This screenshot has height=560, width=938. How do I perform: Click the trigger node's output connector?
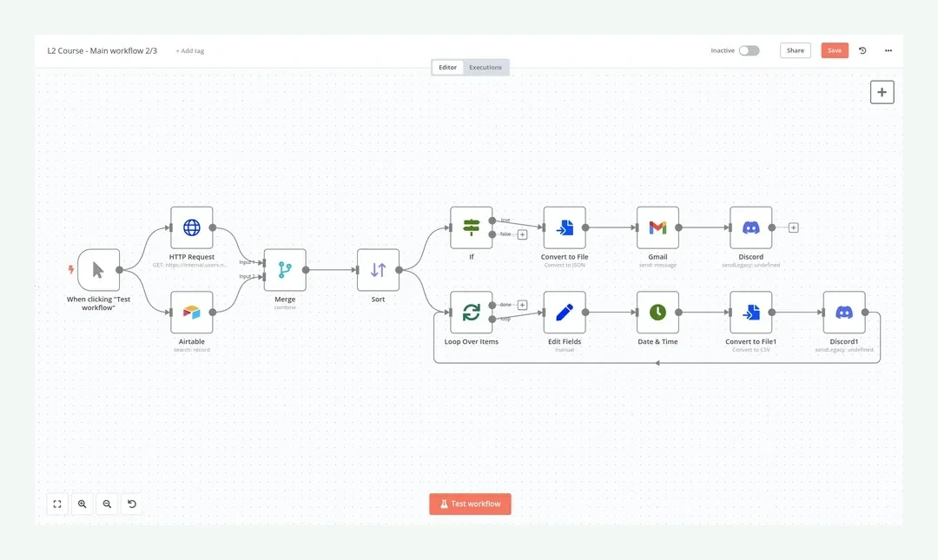[x=120, y=270]
